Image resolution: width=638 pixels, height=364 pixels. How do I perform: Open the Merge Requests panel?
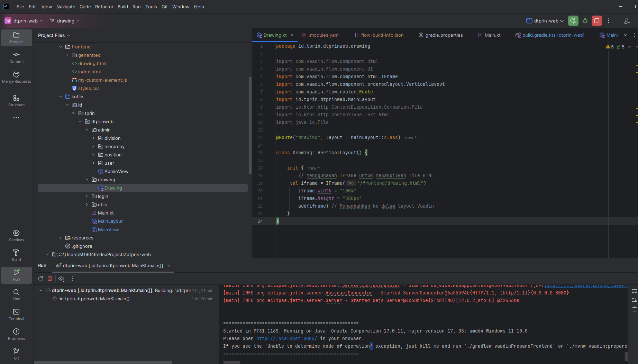coord(16,77)
